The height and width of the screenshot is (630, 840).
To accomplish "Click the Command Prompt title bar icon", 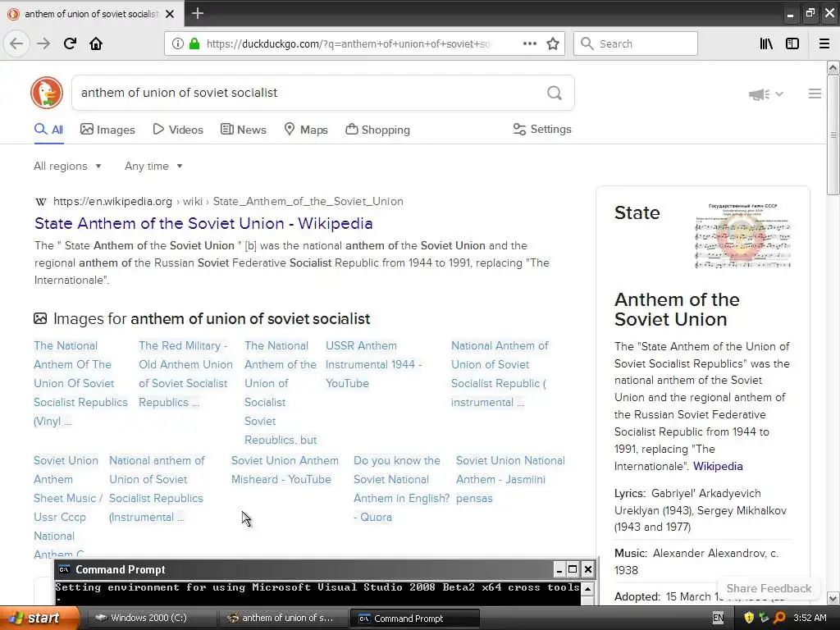I will point(64,569).
